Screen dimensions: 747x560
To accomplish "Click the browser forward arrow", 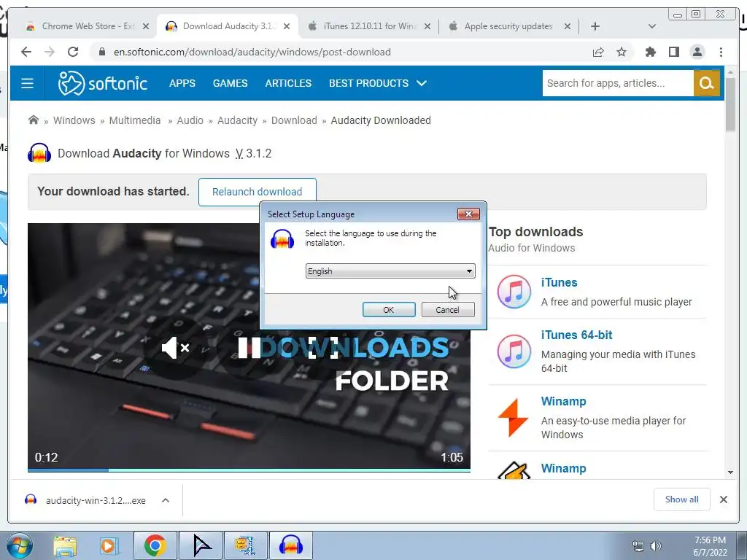I will point(50,52).
